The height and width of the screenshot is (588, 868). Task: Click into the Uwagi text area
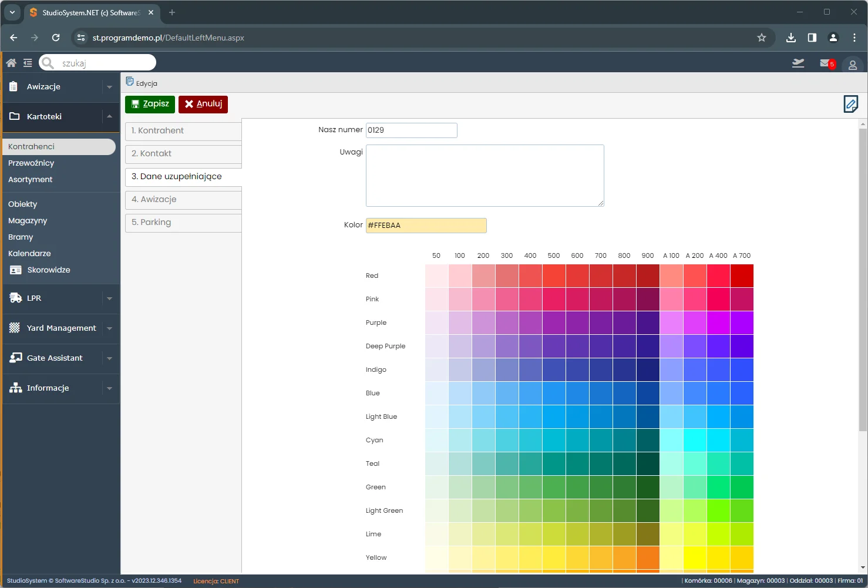[485, 176]
